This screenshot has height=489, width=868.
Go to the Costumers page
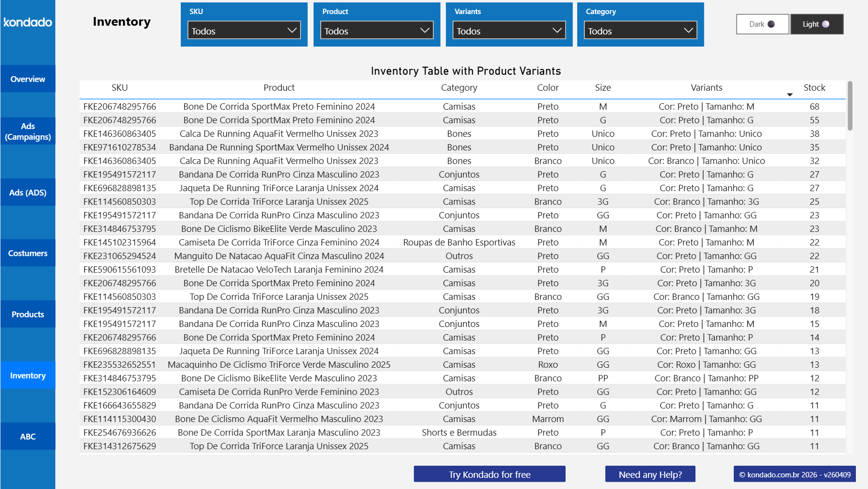(x=28, y=253)
